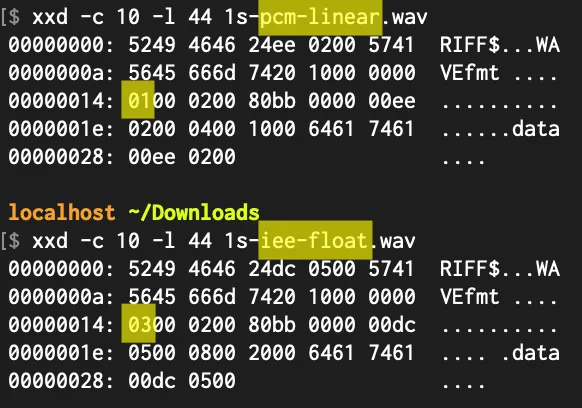Click the 24dc hex value
This screenshot has width=582, height=408.
click(x=272, y=269)
